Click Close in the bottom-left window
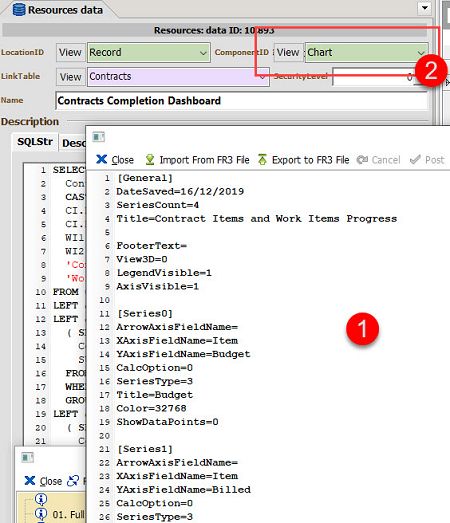This screenshot has height=523, width=450. pos(43,481)
